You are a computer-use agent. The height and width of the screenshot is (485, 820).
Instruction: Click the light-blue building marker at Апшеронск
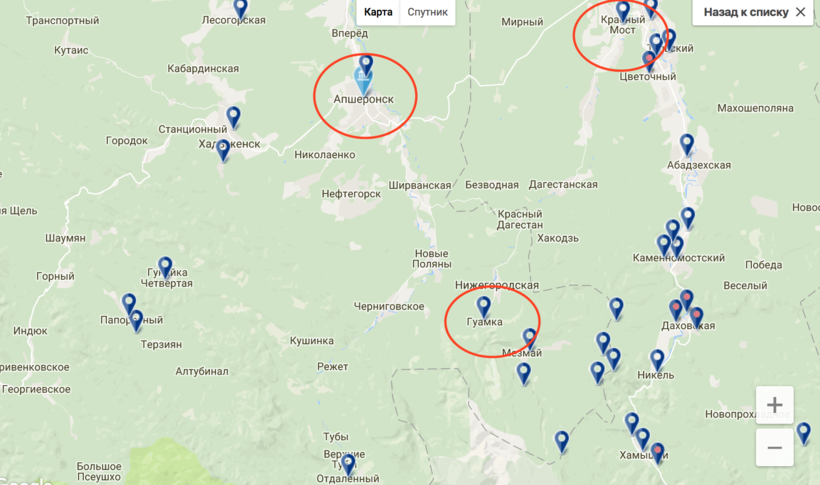point(363,82)
